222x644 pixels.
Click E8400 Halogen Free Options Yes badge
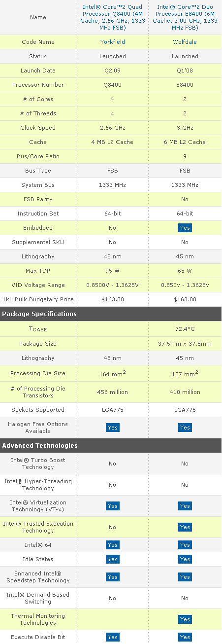point(185,428)
